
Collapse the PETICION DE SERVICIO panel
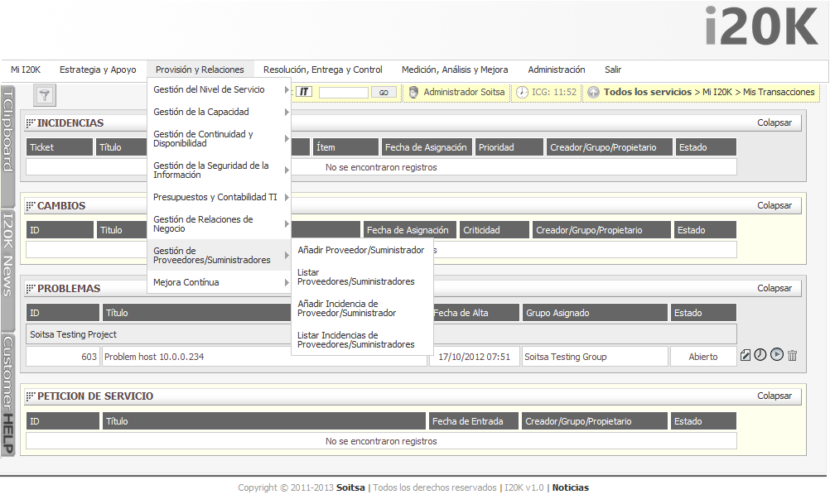click(x=775, y=396)
